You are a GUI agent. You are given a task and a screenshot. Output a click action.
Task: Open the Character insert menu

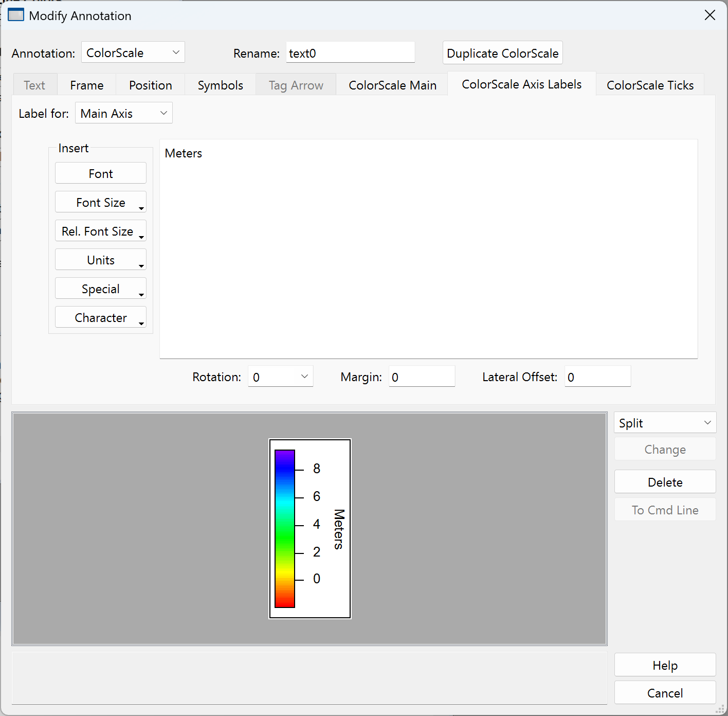101,318
